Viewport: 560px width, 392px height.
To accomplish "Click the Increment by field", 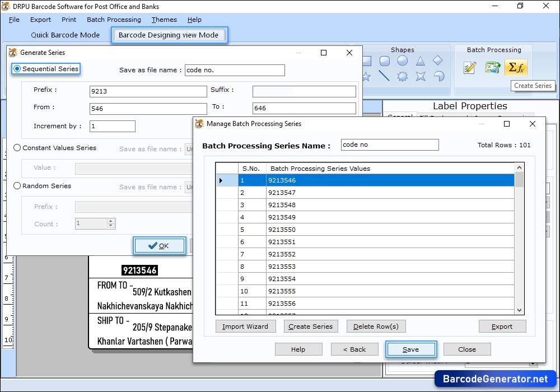I will pyautogui.click(x=112, y=126).
